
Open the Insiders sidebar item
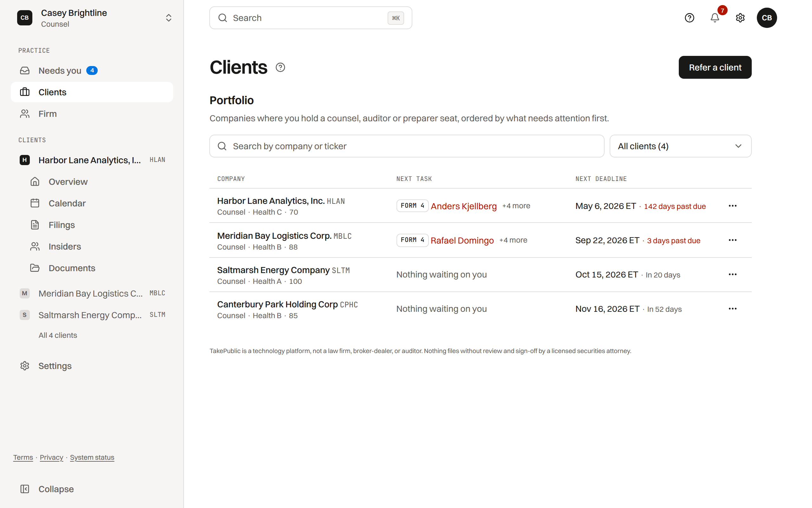pyautogui.click(x=97, y=247)
